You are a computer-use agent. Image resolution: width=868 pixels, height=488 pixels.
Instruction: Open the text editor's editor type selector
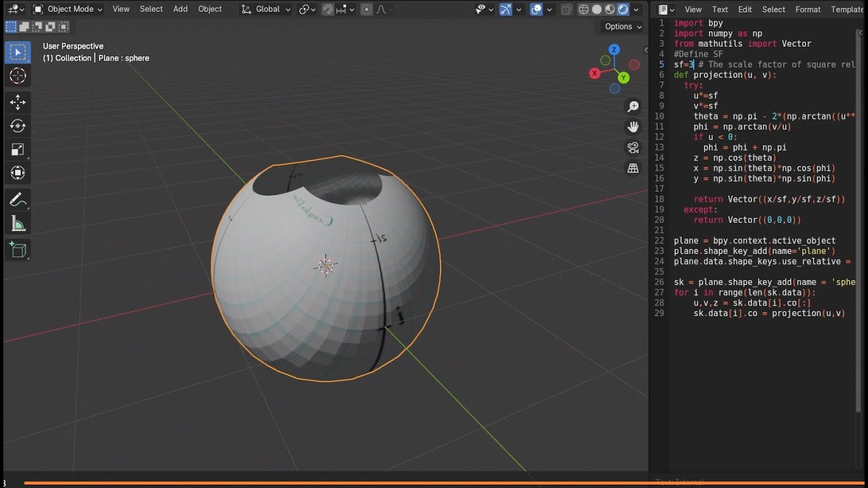pos(666,9)
